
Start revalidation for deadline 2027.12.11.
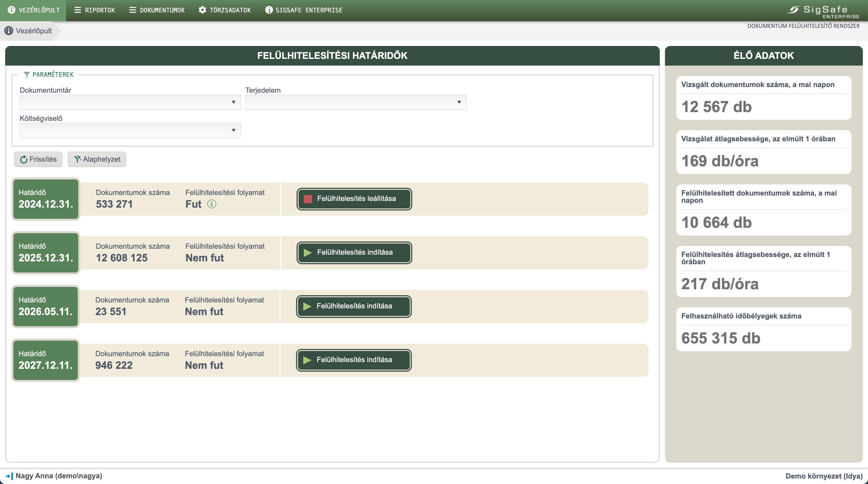[x=354, y=360]
